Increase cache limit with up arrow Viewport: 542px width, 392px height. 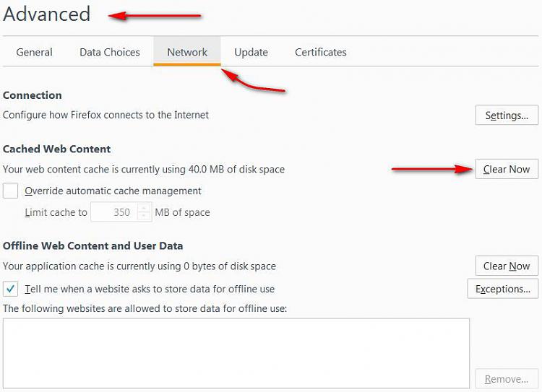pyautogui.click(x=144, y=208)
